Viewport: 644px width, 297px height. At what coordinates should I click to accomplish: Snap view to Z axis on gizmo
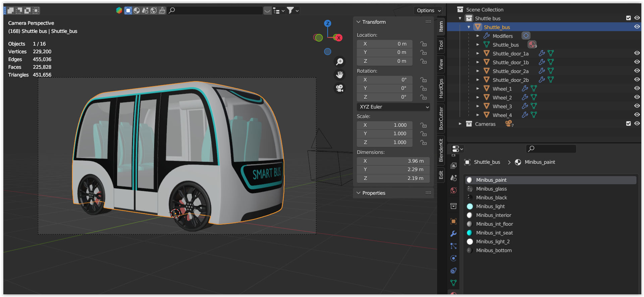328,23
